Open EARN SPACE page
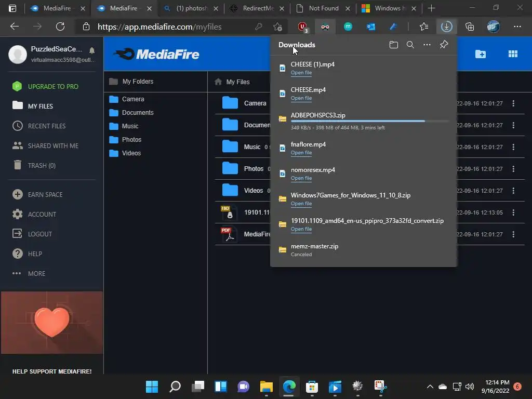532x399 pixels. tap(37, 194)
